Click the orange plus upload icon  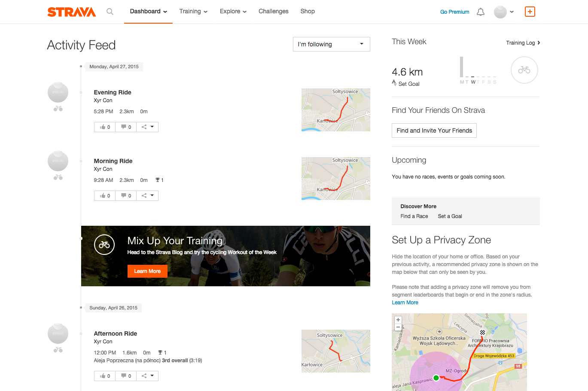tap(530, 12)
